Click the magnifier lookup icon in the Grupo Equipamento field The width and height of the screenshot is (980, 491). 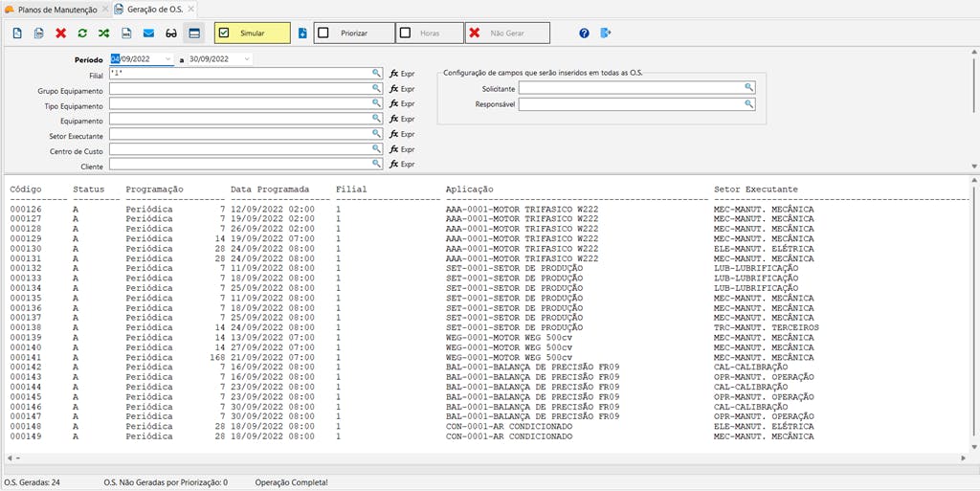click(x=376, y=88)
